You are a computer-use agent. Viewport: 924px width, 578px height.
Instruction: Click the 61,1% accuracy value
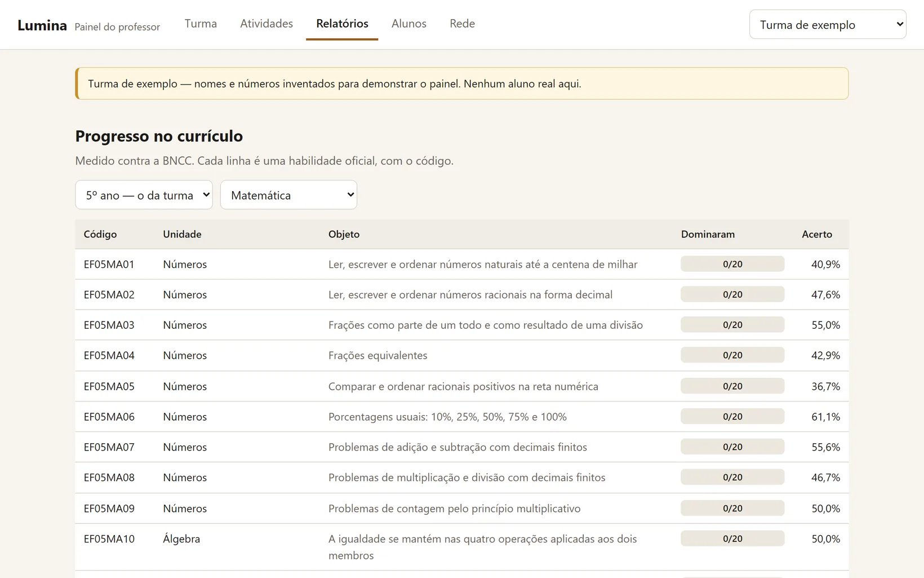pyautogui.click(x=825, y=417)
